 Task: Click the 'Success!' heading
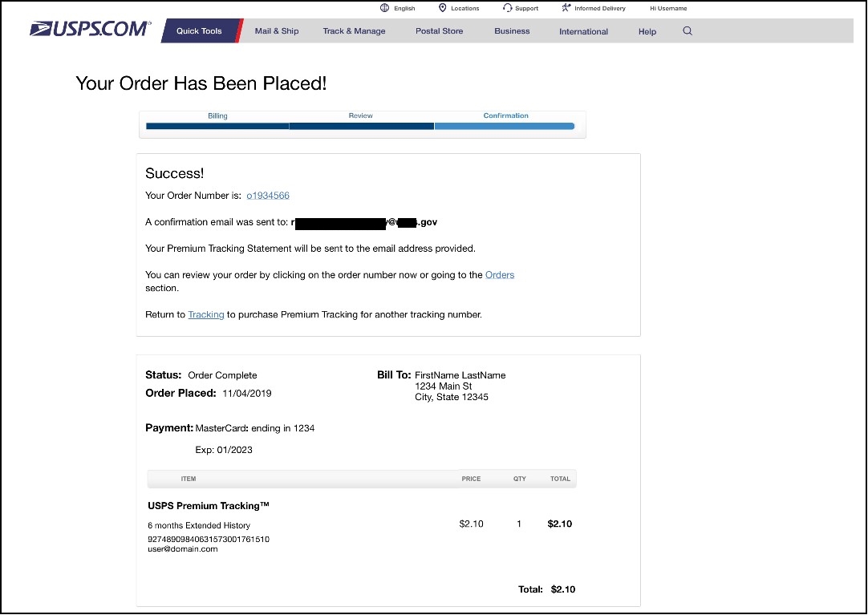pos(174,173)
